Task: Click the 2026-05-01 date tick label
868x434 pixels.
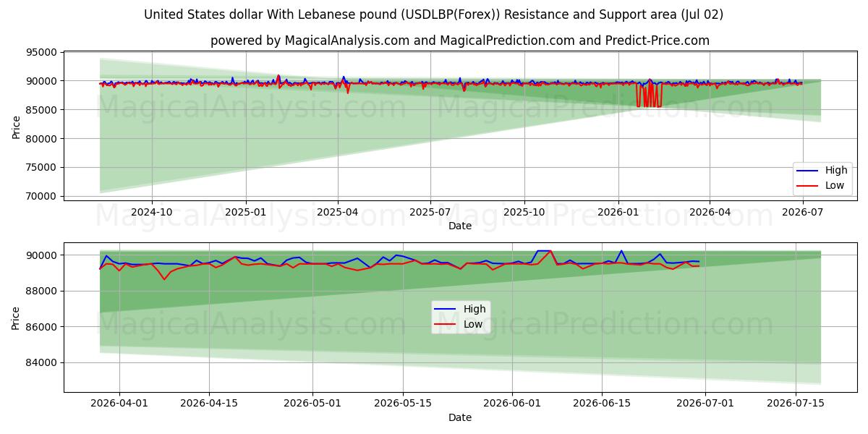Action: tap(312, 403)
